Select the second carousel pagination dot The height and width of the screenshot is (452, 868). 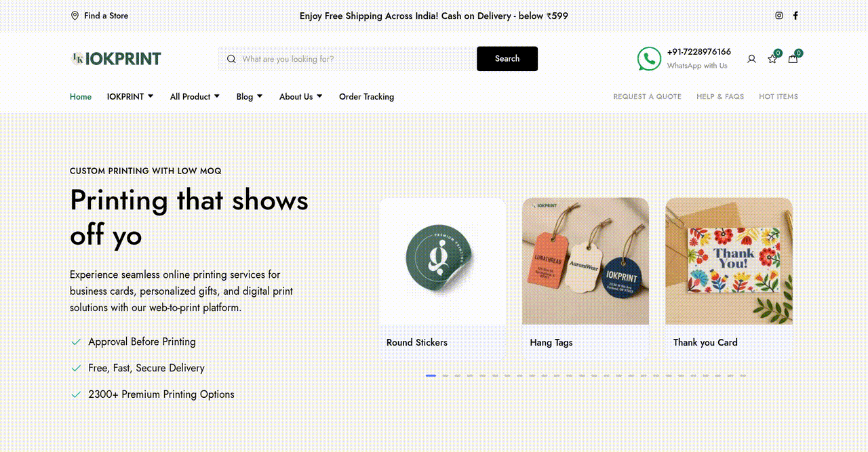(445, 375)
